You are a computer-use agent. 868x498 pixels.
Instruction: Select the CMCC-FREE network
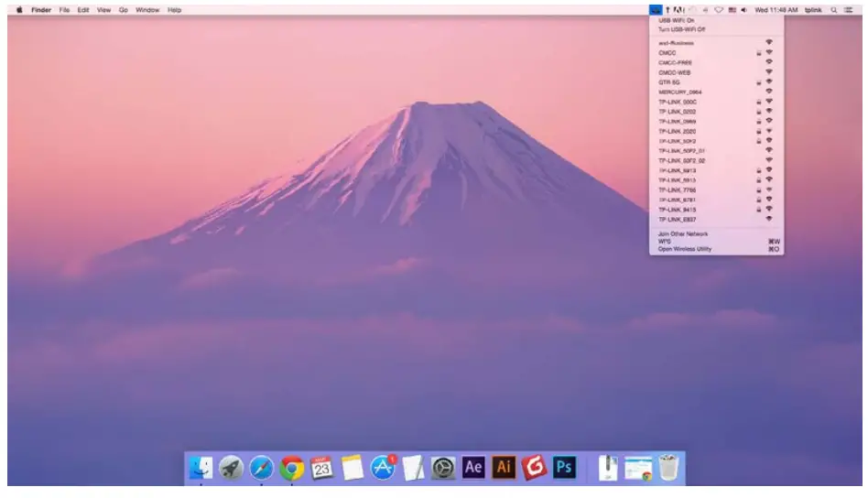click(x=675, y=62)
